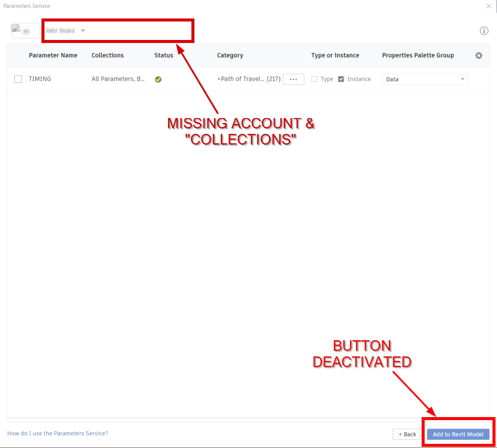The width and height of the screenshot is (497, 448).
Task: Open the category ellipsis for Path of Travel
Action: [293, 79]
